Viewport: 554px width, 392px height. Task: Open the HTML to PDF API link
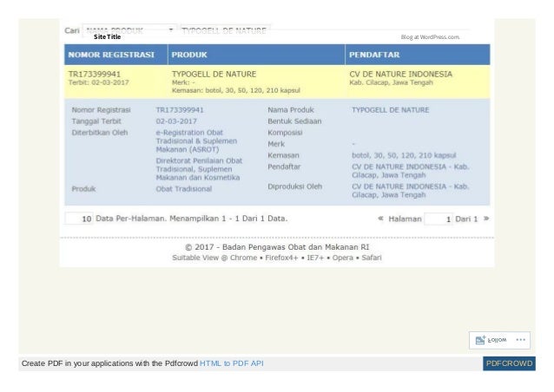click(232, 363)
